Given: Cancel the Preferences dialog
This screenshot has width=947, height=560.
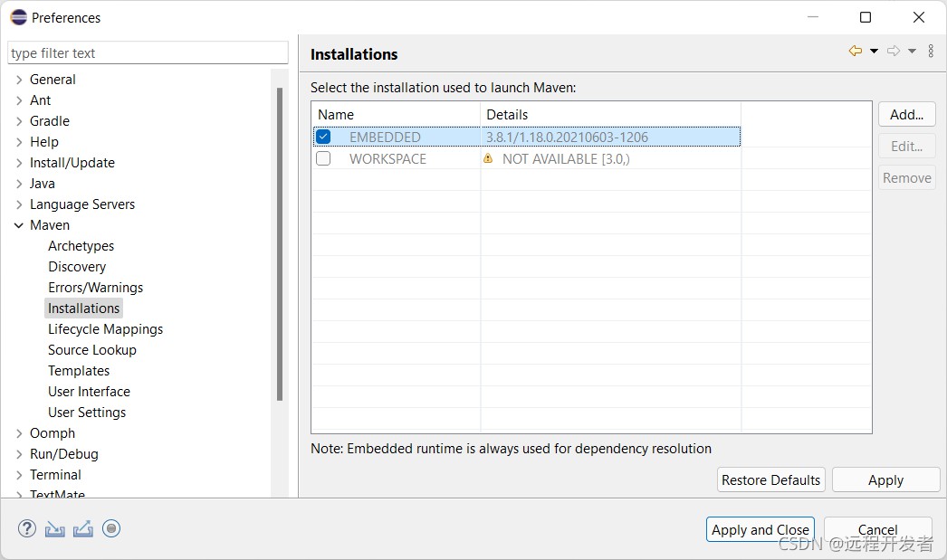Looking at the screenshot, I should 877,530.
